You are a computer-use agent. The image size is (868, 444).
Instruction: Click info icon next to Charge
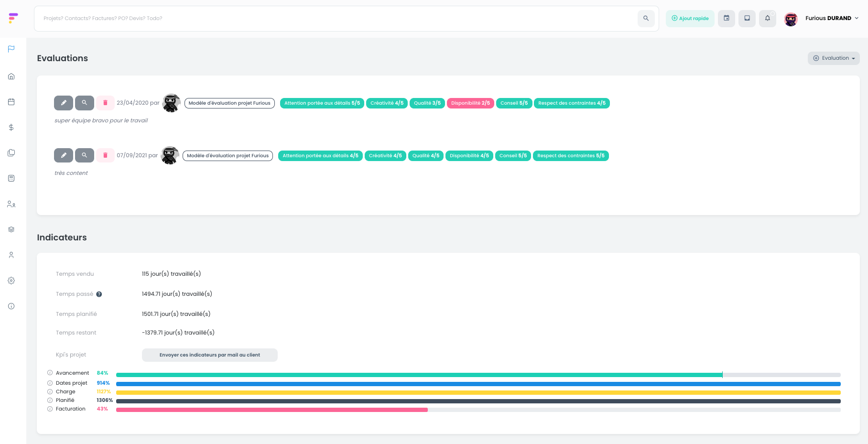50,391
